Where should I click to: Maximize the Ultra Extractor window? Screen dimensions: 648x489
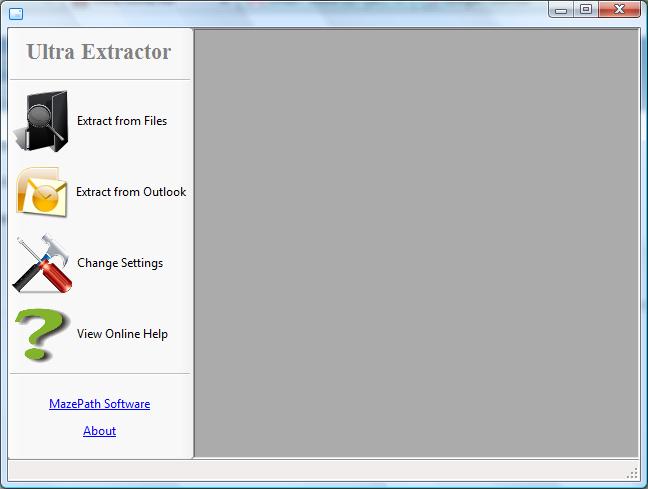pyautogui.click(x=586, y=10)
